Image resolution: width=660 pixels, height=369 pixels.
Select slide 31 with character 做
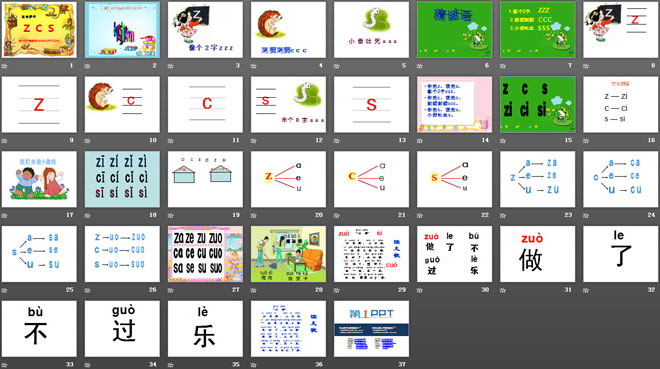tap(538, 254)
